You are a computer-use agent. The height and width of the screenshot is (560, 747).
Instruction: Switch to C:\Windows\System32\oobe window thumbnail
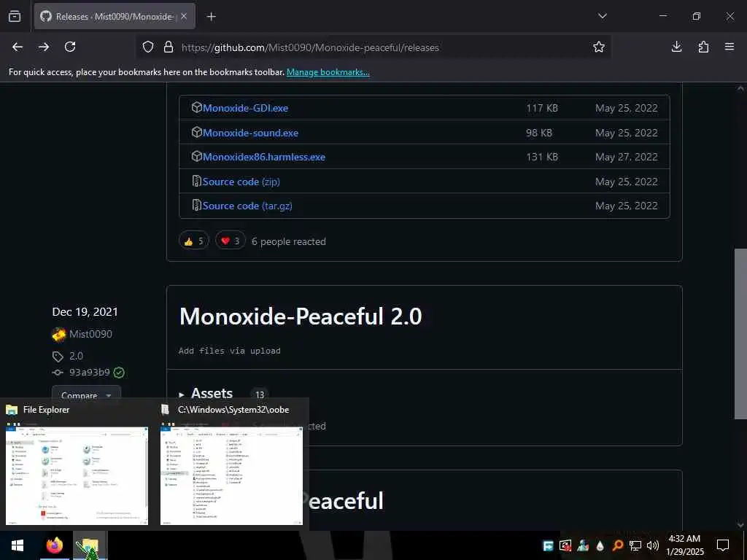click(231, 475)
